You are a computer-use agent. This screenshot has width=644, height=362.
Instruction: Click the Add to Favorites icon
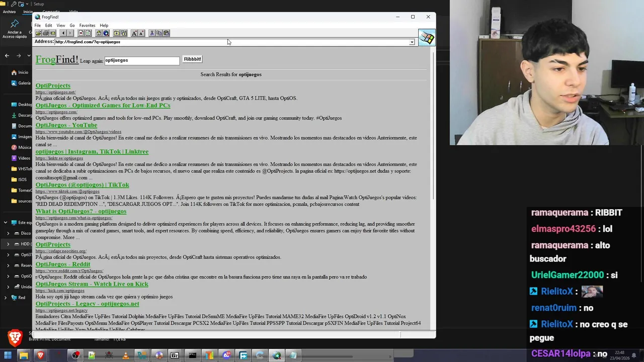[124, 33]
